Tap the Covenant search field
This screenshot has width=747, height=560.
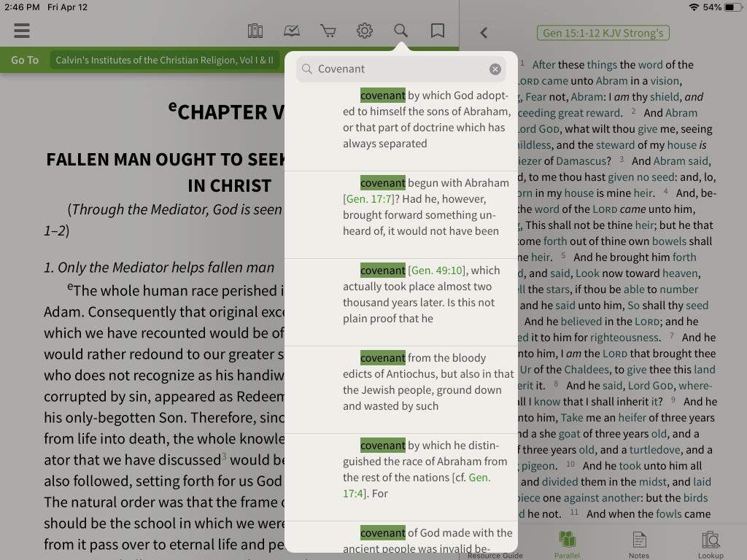point(400,69)
